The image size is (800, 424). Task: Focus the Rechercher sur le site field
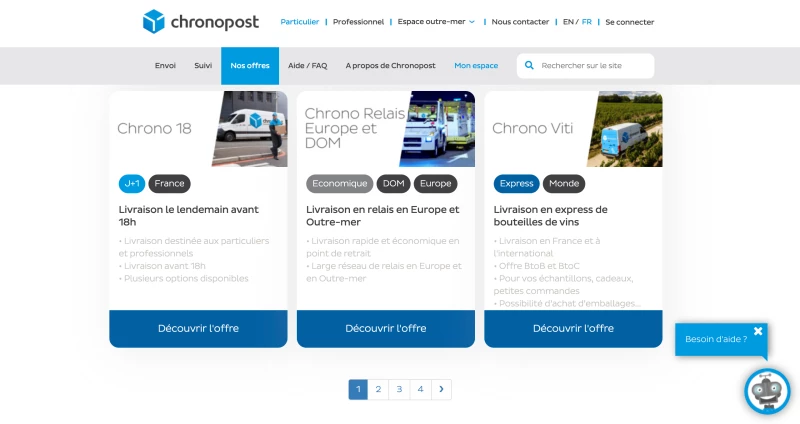tap(586, 66)
